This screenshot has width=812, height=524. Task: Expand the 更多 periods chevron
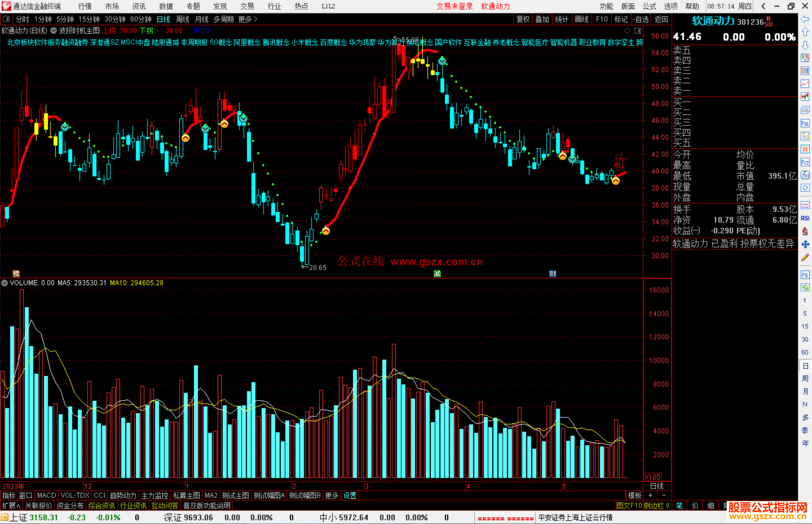[x=256, y=19]
